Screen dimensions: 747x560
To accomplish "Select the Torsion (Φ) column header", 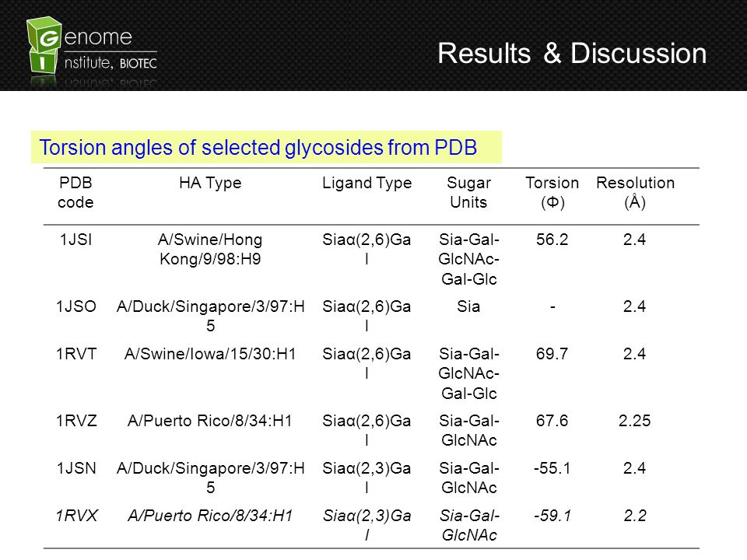I will (x=552, y=192).
